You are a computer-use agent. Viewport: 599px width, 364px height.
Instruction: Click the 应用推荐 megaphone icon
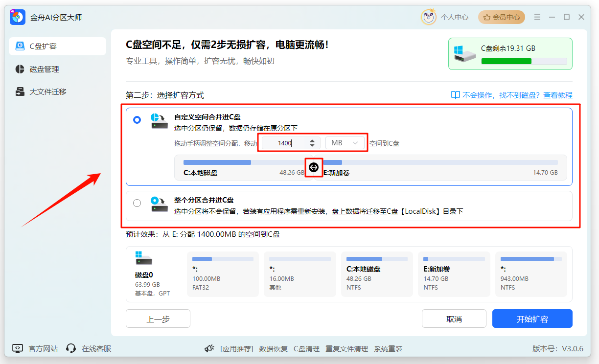[209, 348]
